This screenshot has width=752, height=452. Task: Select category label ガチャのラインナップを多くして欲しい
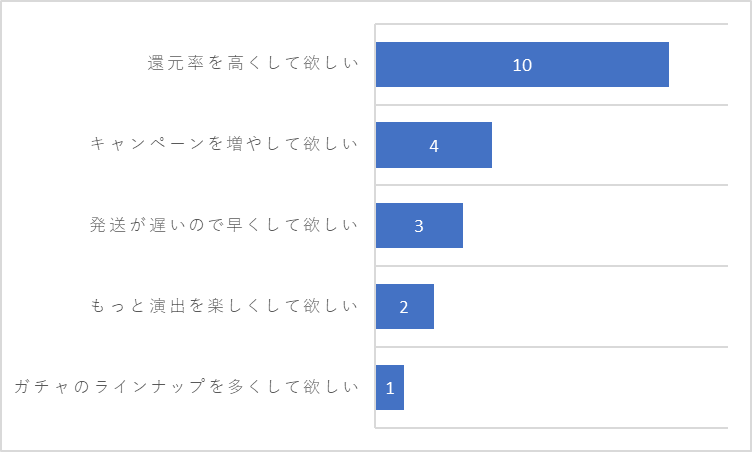[x=187, y=386]
